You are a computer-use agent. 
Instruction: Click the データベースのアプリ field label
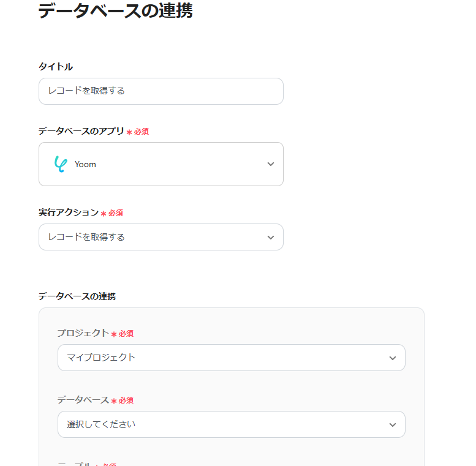coord(81,130)
